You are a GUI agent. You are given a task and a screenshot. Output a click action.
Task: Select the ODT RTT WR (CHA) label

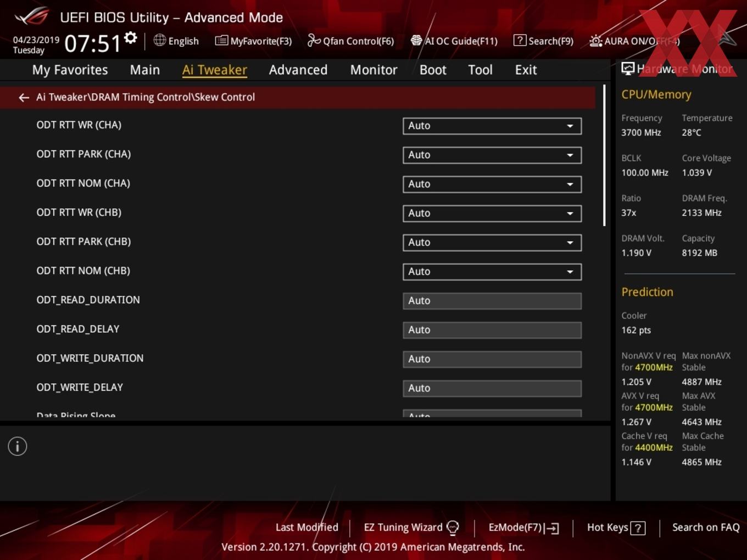(79, 125)
